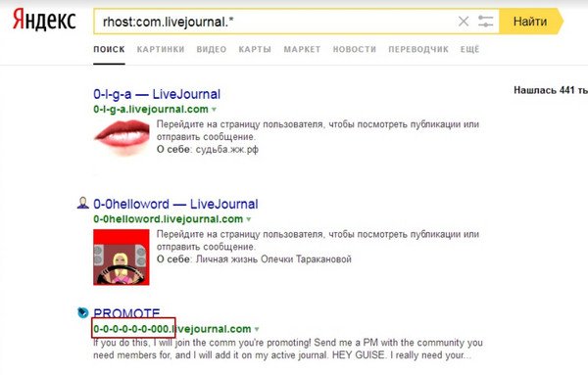The width and height of the screenshot is (588, 375).
Task: Go to the Новости tab
Action: tap(355, 50)
